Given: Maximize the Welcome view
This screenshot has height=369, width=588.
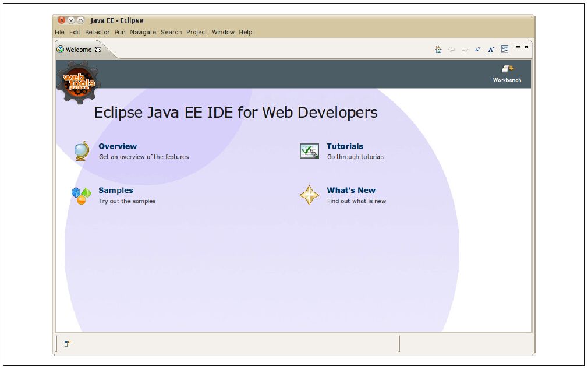Looking at the screenshot, I should pyautogui.click(x=526, y=48).
